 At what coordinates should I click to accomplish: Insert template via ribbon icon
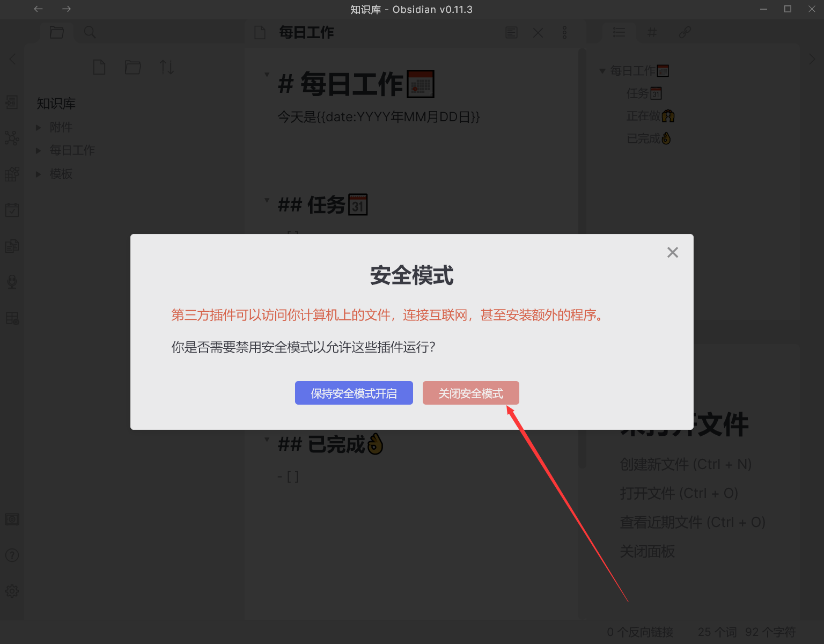click(x=12, y=246)
